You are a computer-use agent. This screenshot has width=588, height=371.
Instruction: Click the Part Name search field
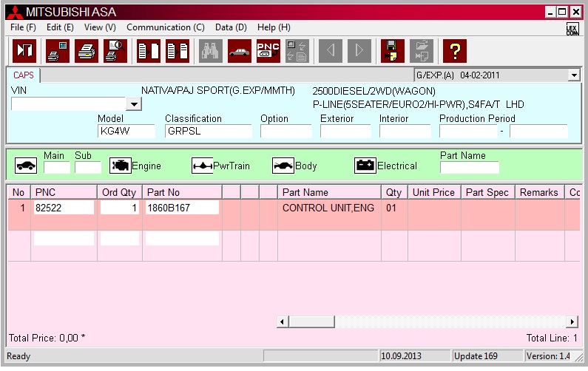470,168
